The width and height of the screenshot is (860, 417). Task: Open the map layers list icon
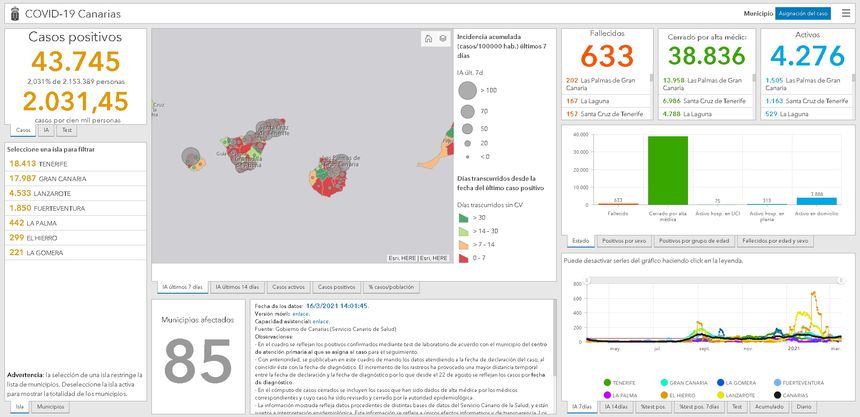pyautogui.click(x=442, y=39)
